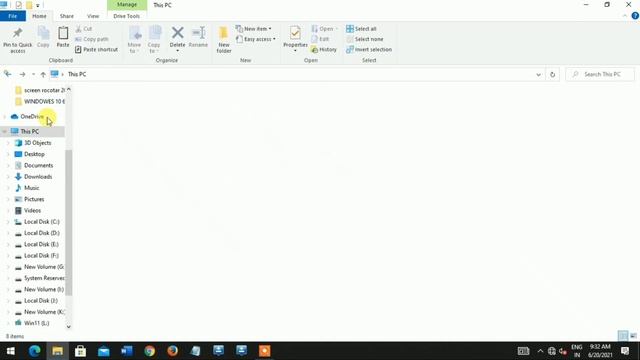Click the Search This PC box
Viewport: 640px width, 360px height.
600,74
